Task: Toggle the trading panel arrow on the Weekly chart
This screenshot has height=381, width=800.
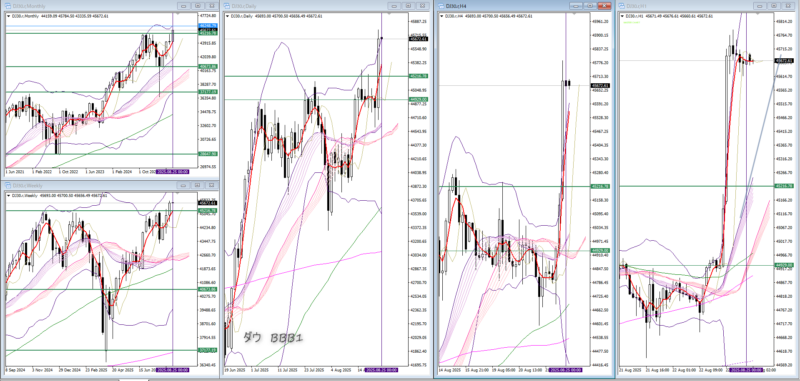Action: coord(8,195)
